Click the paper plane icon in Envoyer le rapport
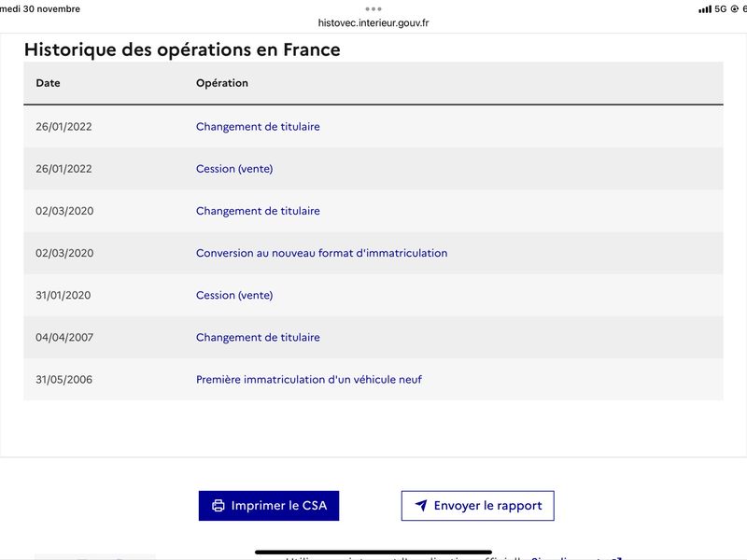Image resolution: width=747 pixels, height=560 pixels. point(421,505)
